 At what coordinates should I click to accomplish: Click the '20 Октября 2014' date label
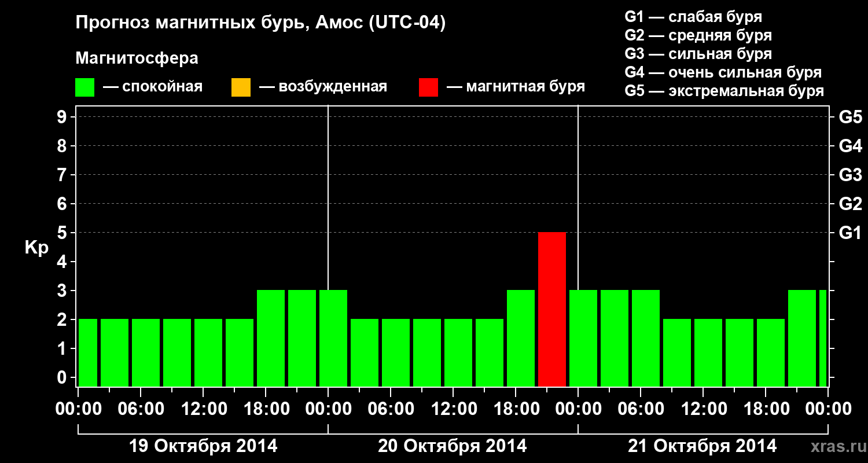[453, 446]
